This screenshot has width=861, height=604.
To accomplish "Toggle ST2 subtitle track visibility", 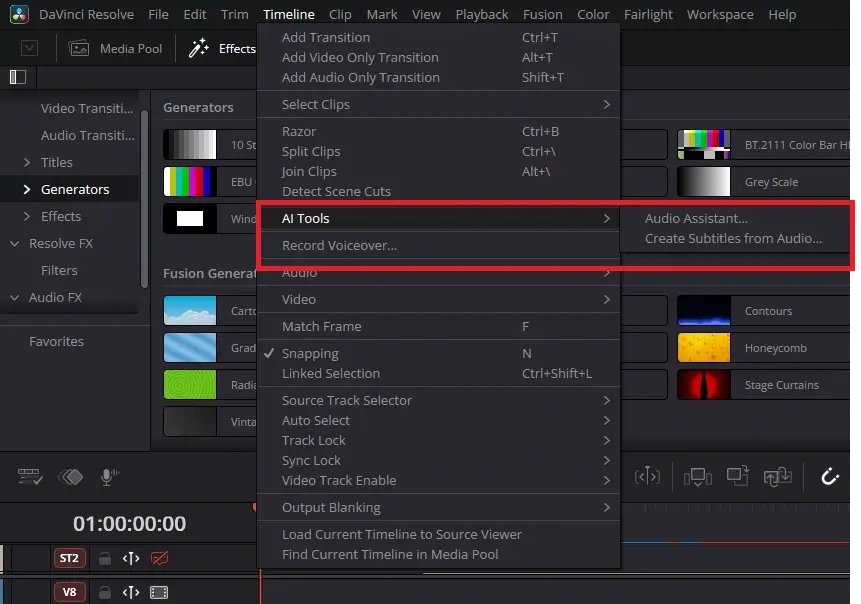I will tap(159, 558).
